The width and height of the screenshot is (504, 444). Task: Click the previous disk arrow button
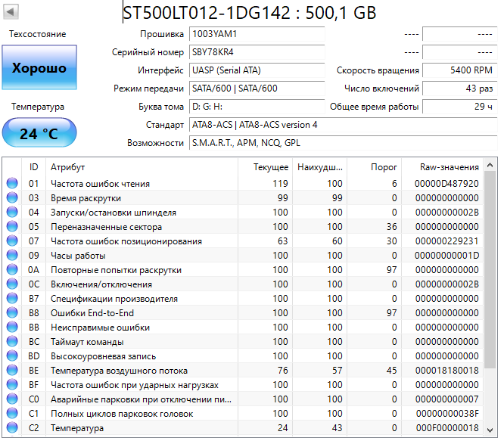[11, 12]
